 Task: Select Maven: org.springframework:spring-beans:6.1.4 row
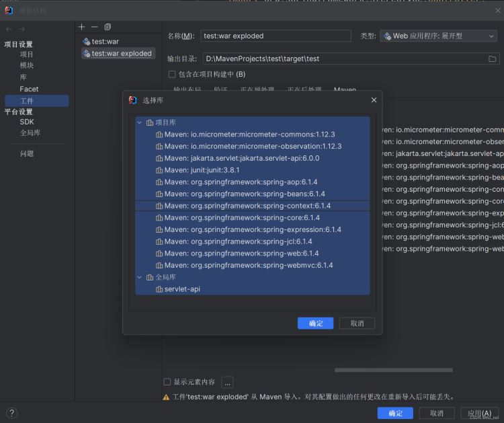pyautogui.click(x=253, y=194)
